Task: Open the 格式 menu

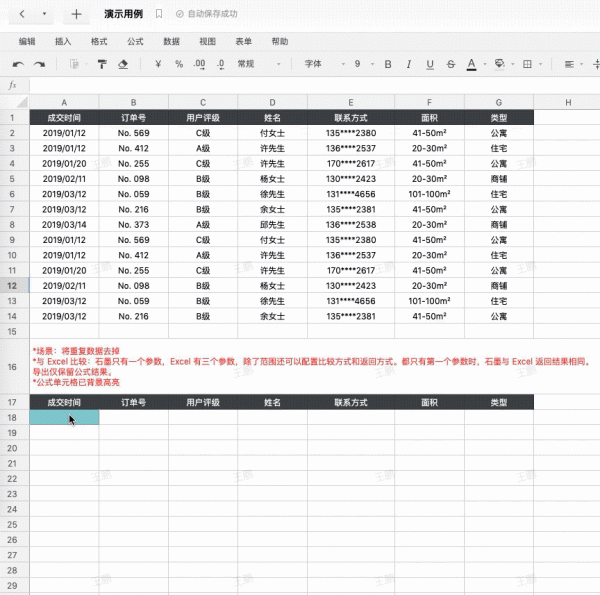Action: (99, 42)
